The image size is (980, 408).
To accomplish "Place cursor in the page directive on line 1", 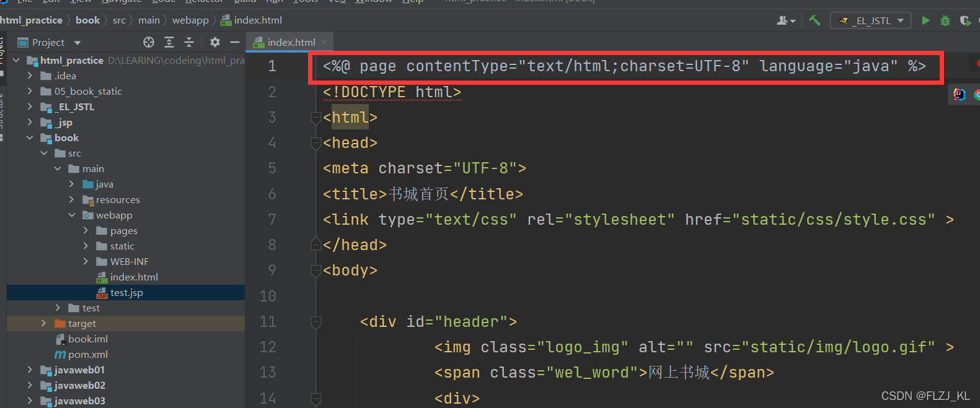I will click(624, 66).
